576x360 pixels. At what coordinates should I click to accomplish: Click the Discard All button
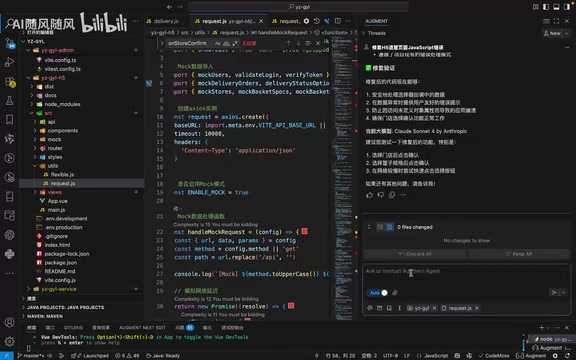click(x=415, y=254)
